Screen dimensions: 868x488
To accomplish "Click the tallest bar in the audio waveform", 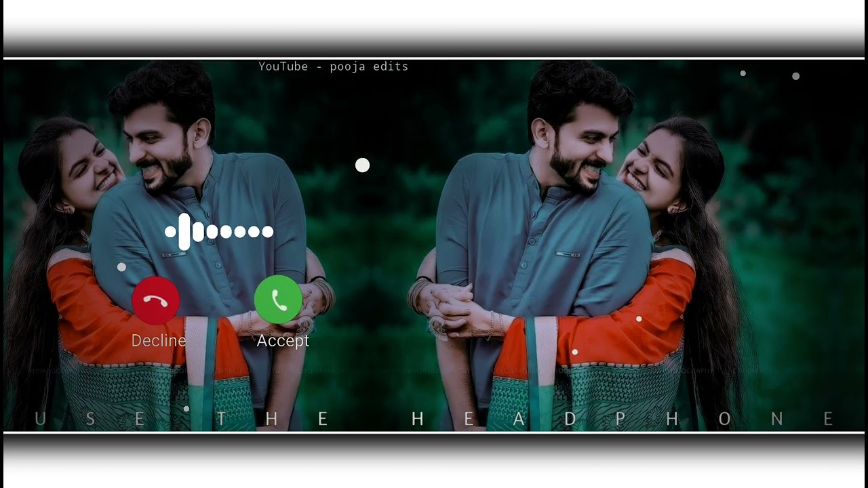I will pyautogui.click(x=184, y=232).
